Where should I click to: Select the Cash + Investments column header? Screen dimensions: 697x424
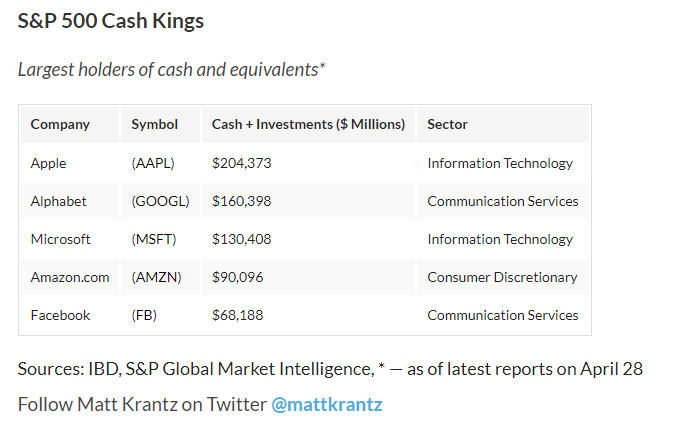coord(308,124)
